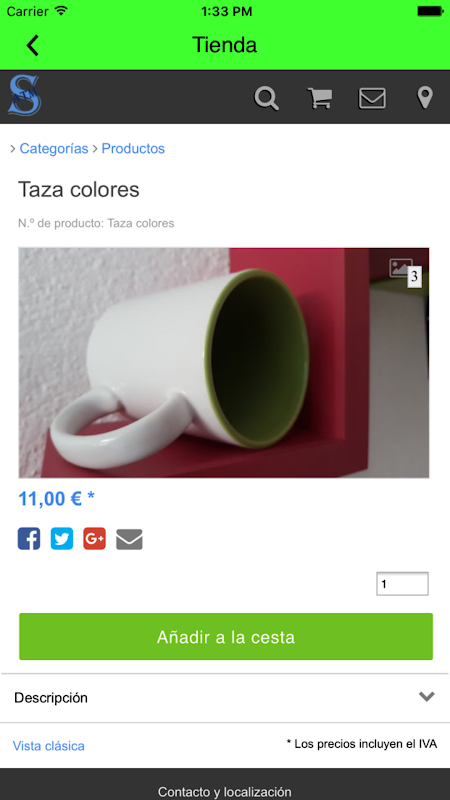Click the Descripción row label
The width and height of the screenshot is (450, 800).
(51, 697)
